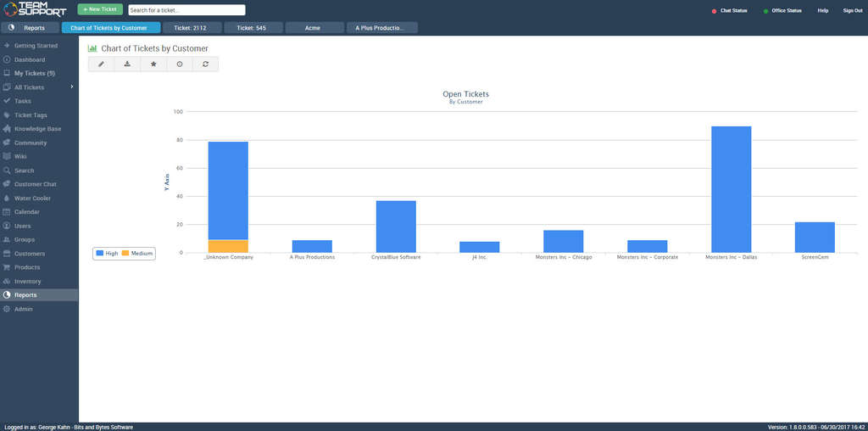
Task: Click the tall Monsters Inc – Dallas bar
Action: [731, 188]
